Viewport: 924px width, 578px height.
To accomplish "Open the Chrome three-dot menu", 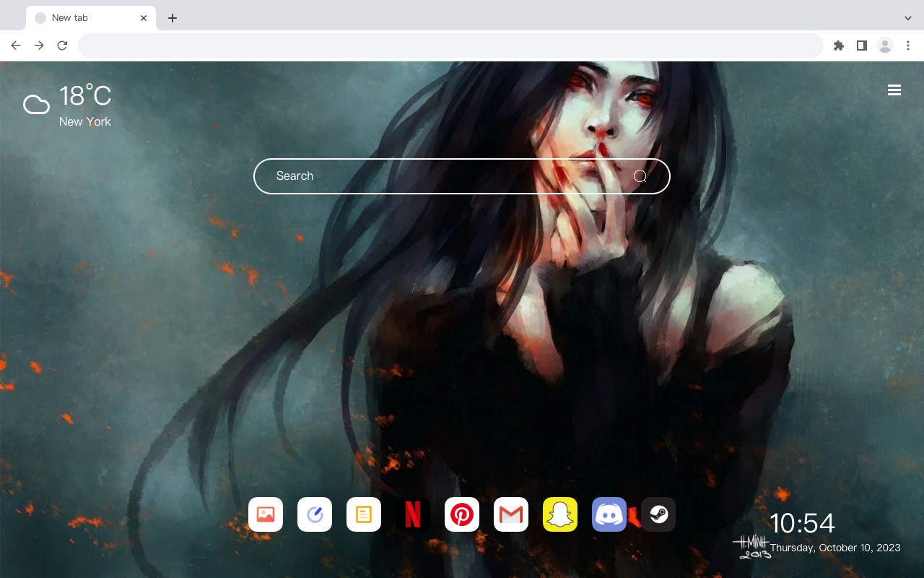I will coord(908,46).
